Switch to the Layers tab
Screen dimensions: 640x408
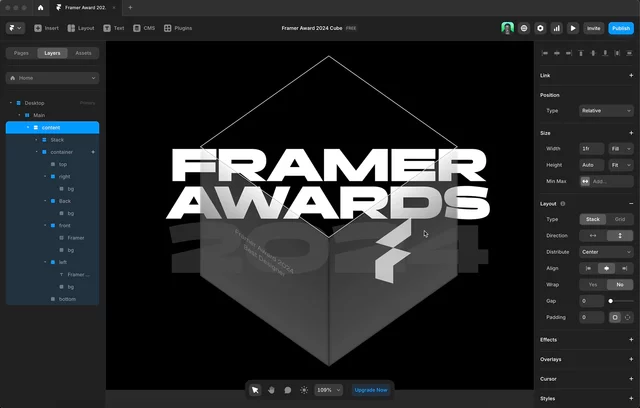pos(52,53)
